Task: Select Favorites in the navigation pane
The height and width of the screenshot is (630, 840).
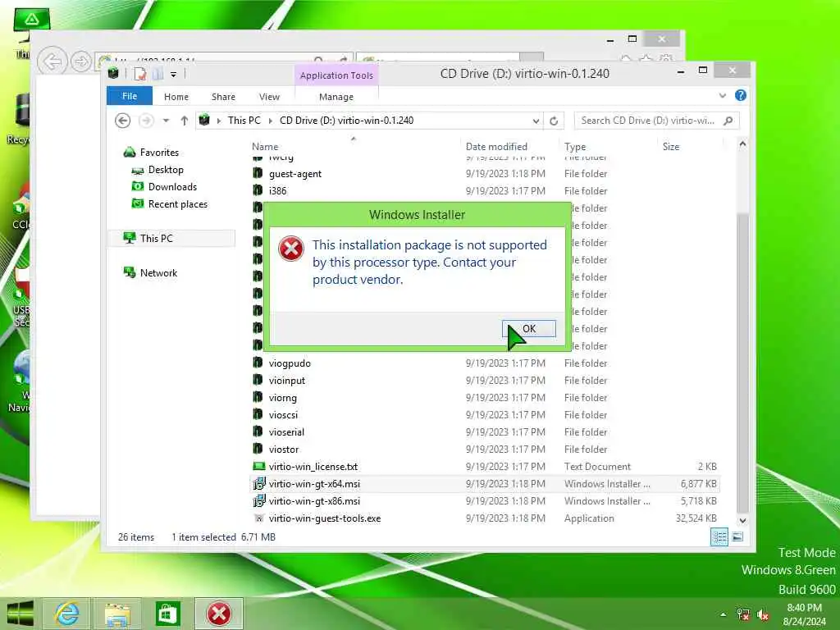Action: pos(159,152)
